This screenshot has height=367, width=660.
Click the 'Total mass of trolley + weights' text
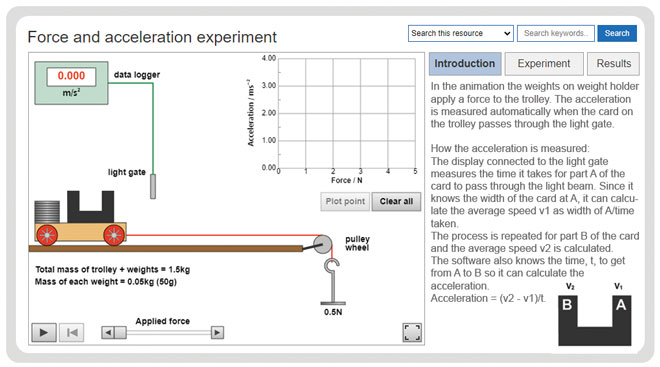click(x=113, y=269)
